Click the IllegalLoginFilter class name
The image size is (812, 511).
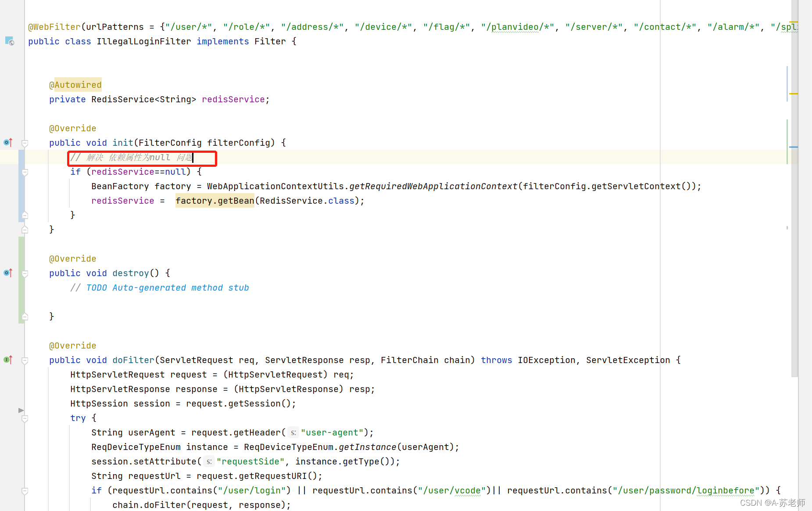144,41
